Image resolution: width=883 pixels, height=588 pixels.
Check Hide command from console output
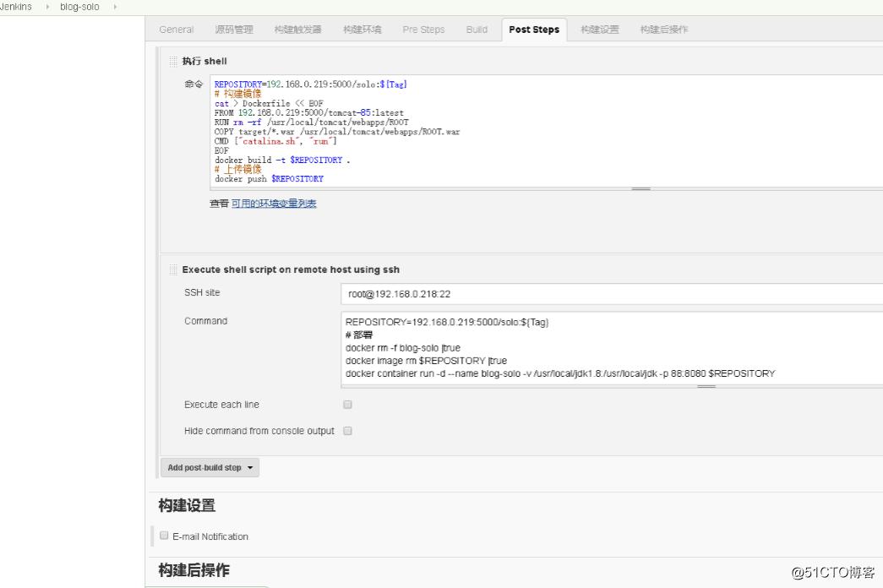[347, 430]
